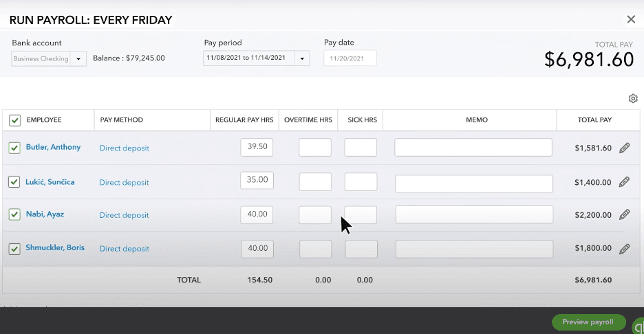Open Butler, Anthony's employee profile
The width and height of the screenshot is (644, 334).
click(x=54, y=147)
